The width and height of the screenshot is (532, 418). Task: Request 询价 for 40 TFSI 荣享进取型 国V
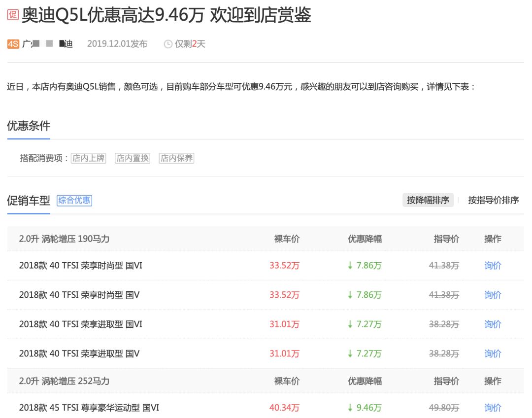click(x=493, y=353)
